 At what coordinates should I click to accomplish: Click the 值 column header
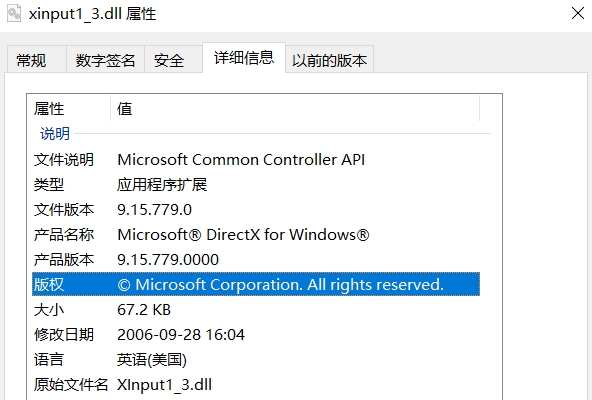(295, 108)
